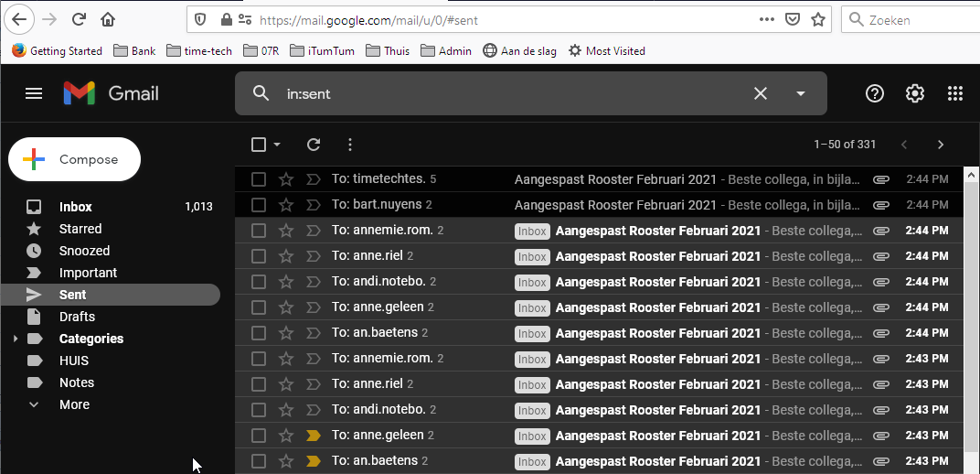Mark timetechtes. email as important

click(314, 179)
